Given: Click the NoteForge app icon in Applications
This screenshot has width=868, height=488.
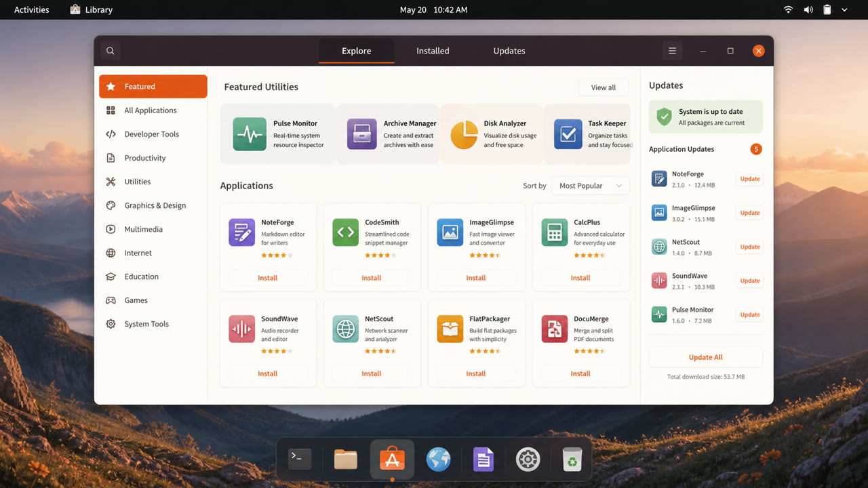Looking at the screenshot, I should (242, 232).
